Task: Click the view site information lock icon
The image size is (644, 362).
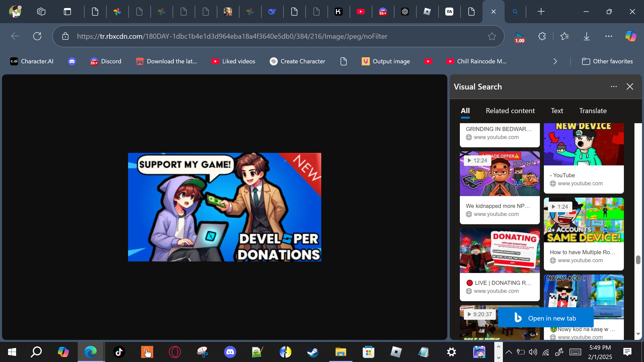Action: (x=65, y=36)
